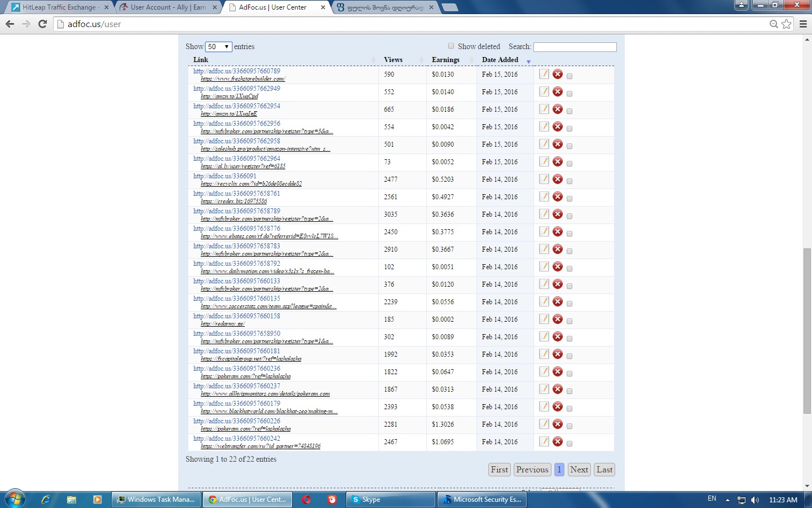This screenshot has width=812, height=508.
Task: Check the row box for link 33660957662964
Action: point(570,164)
